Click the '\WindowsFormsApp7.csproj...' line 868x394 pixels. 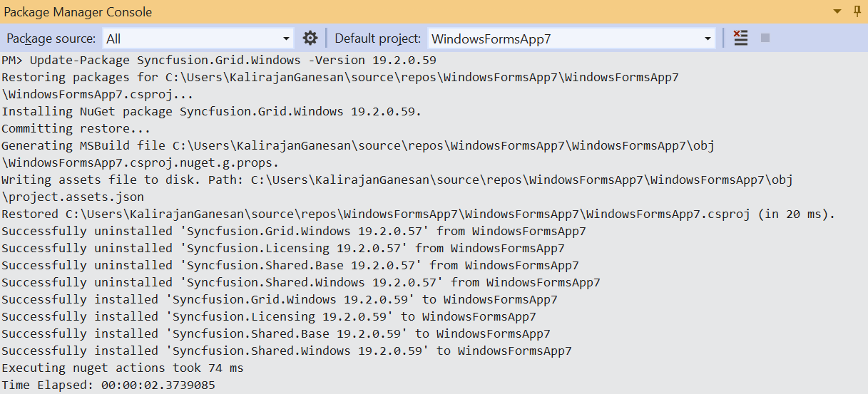click(98, 94)
